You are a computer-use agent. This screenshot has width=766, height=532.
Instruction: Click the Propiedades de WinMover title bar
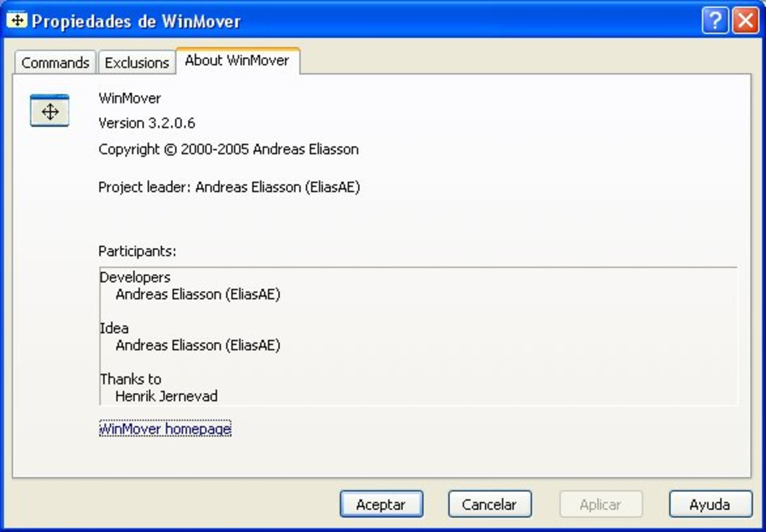click(266, 21)
